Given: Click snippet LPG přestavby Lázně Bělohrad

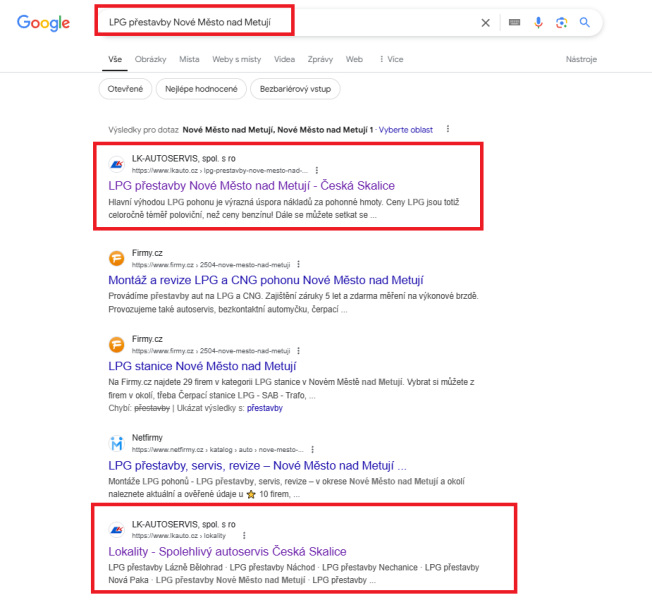Looking at the screenshot, I should pos(294,573).
